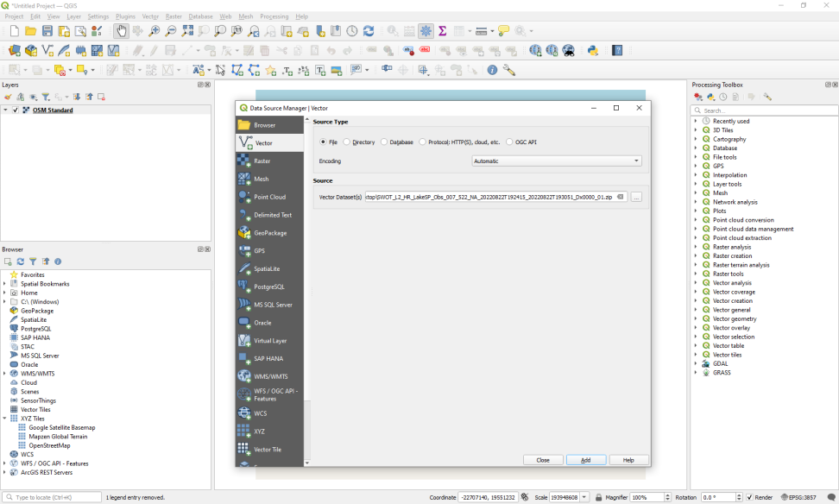
Task: Open the Scale dropdown in status bar
Action: (584, 497)
